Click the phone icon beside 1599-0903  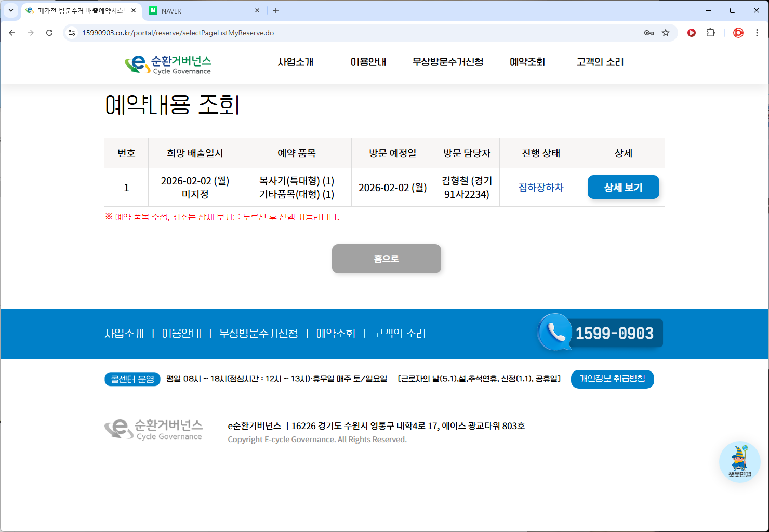(x=555, y=332)
